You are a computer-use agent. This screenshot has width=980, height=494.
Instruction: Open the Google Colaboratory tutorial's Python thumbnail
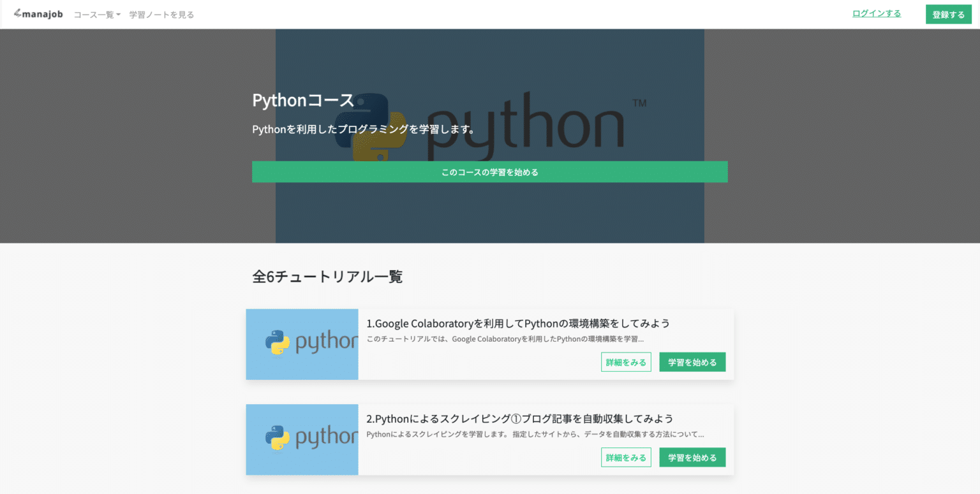[x=302, y=344]
